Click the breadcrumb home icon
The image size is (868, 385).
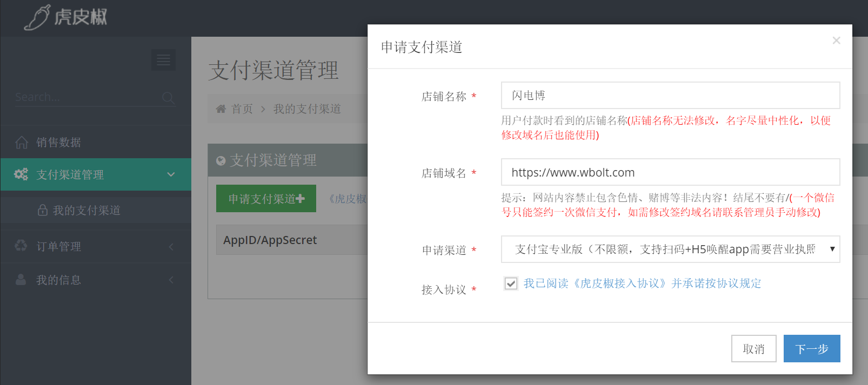(221, 109)
